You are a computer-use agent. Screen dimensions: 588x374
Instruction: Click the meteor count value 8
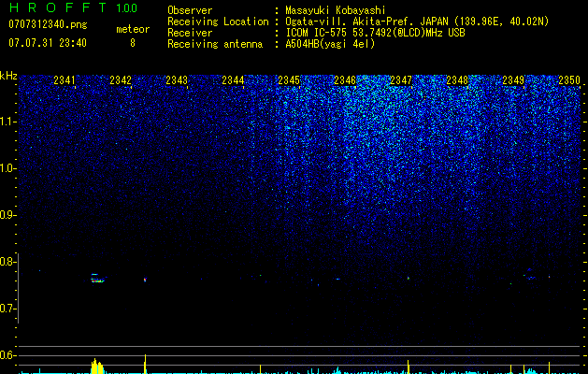133,43
